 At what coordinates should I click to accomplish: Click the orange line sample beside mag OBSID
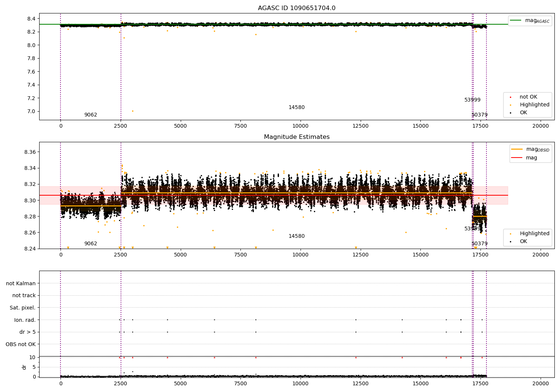[517, 149]
